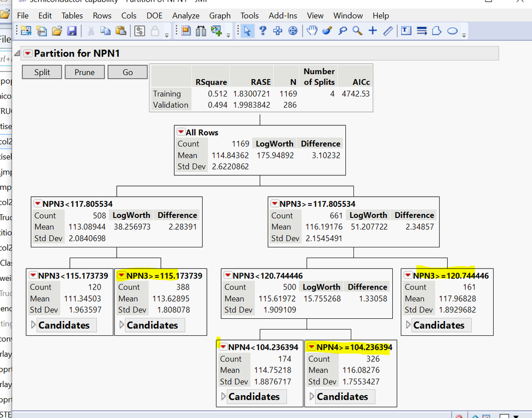Viewport: 532px width, 418px height.
Task: Click the Save floppy disk icon
Action: [71, 31]
